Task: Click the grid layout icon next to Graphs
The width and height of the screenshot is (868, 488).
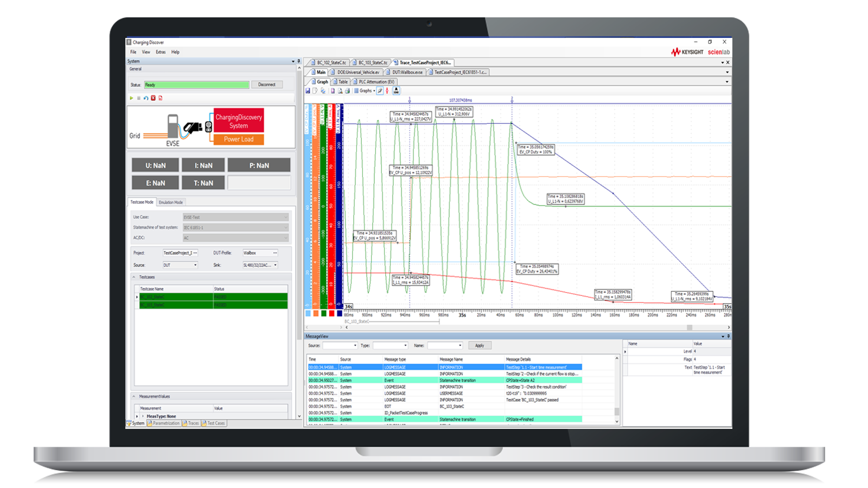Action: [356, 91]
